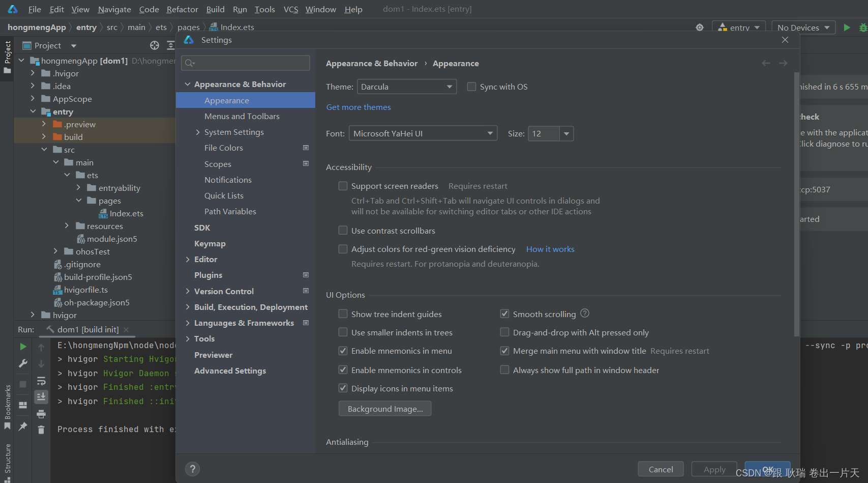Open help question mark in Settings dialog

[x=193, y=469]
